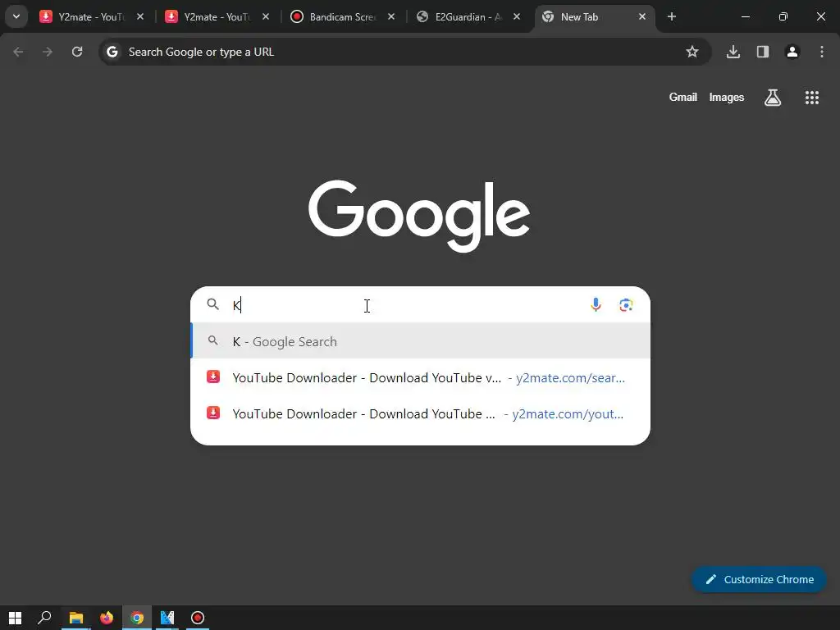The image size is (840, 630).
Task: Search by image with Lens icon
Action: 626,305
